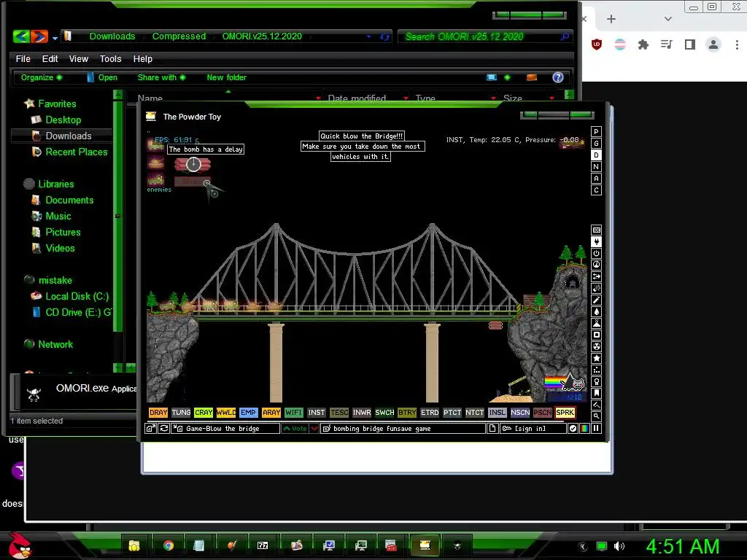This screenshot has width=747, height=560.
Task: Open simulation options checkmark icon
Action: (573, 429)
